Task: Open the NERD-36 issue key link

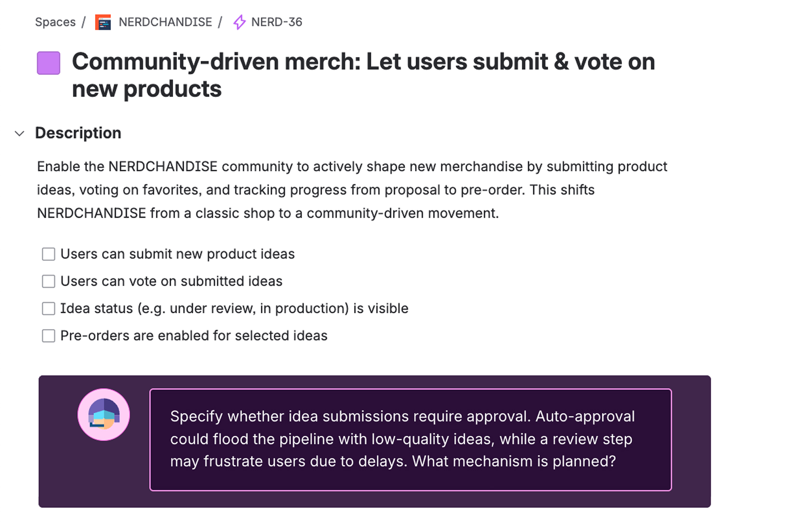Action: (x=276, y=22)
